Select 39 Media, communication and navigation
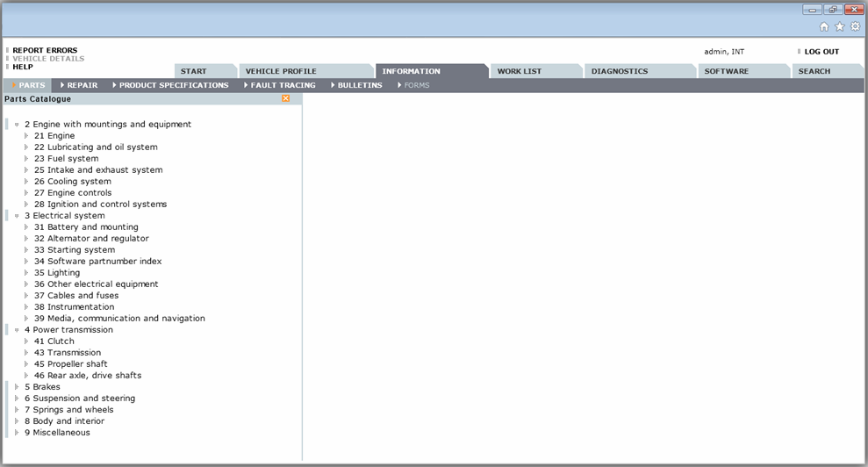 119,319
